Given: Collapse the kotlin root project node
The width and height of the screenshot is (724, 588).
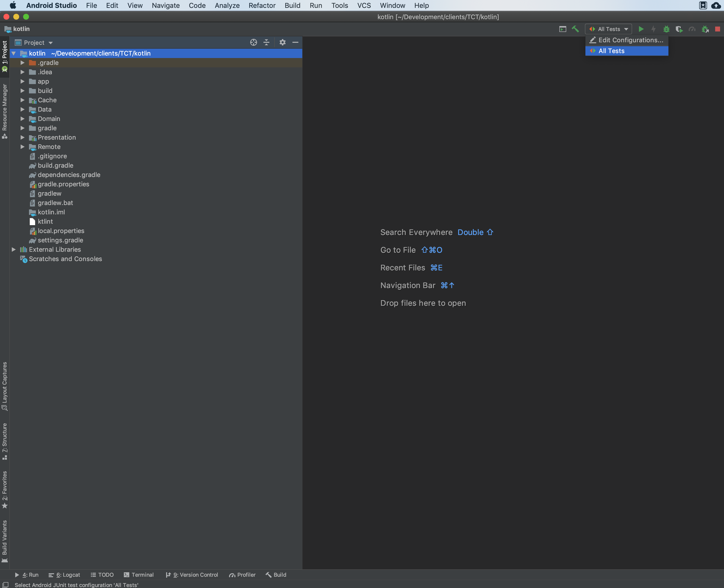Looking at the screenshot, I should pyautogui.click(x=14, y=53).
